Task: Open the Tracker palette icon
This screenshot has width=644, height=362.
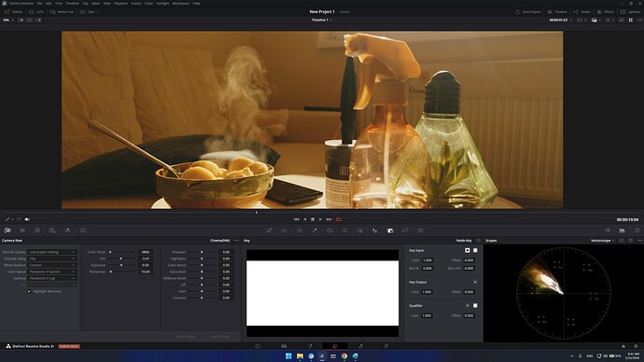Action: point(345,230)
